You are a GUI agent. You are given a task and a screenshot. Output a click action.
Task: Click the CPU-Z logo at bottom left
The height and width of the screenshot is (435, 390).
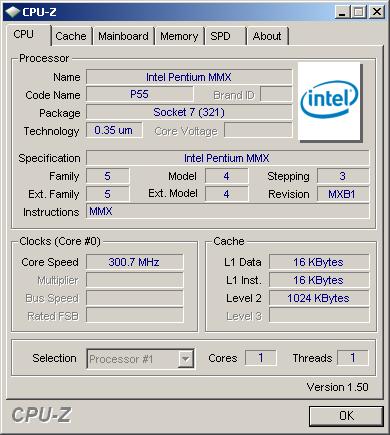pyautogui.click(x=41, y=415)
